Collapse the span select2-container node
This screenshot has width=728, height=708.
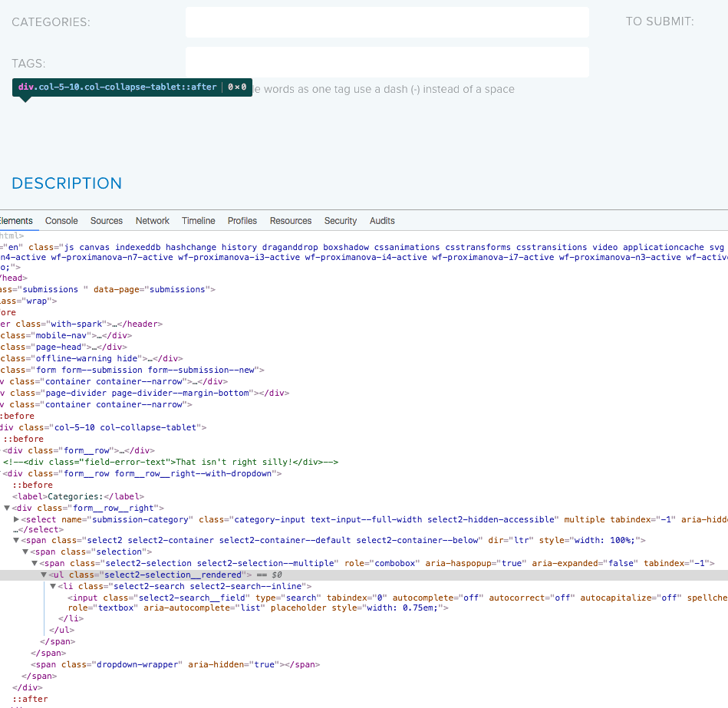pos(16,541)
